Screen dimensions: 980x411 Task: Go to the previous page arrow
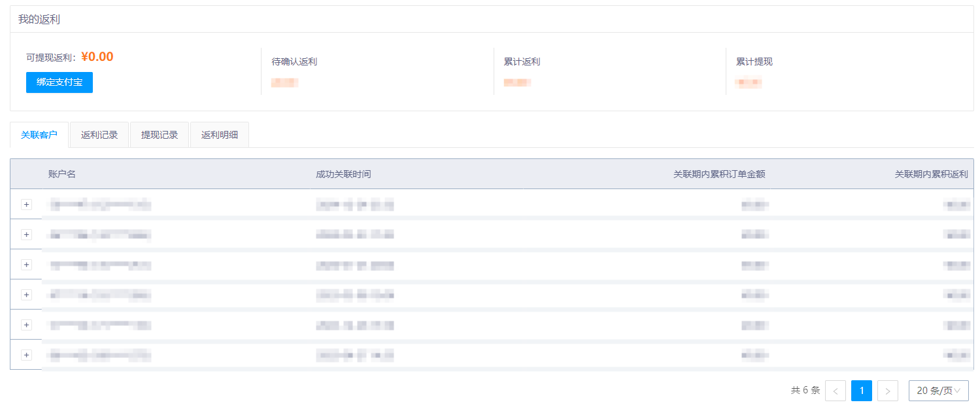point(836,391)
